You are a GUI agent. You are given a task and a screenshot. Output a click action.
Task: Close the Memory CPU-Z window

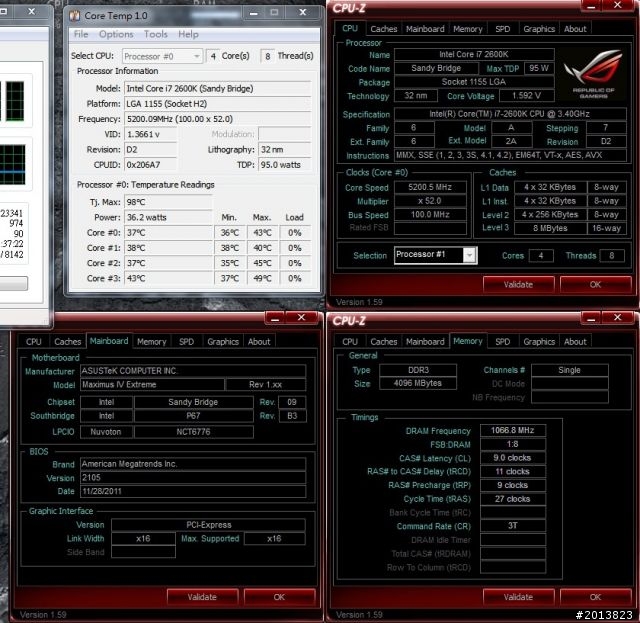pos(618,318)
